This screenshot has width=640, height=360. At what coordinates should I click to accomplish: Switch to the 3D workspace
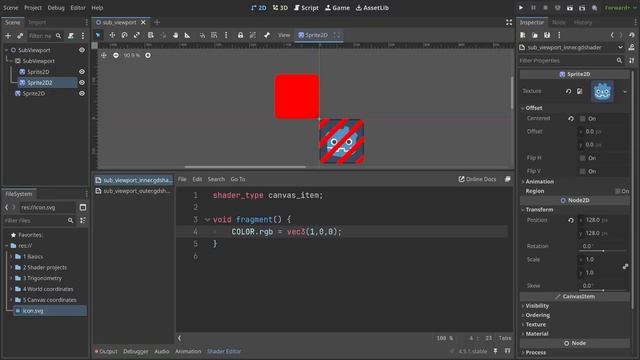point(280,8)
